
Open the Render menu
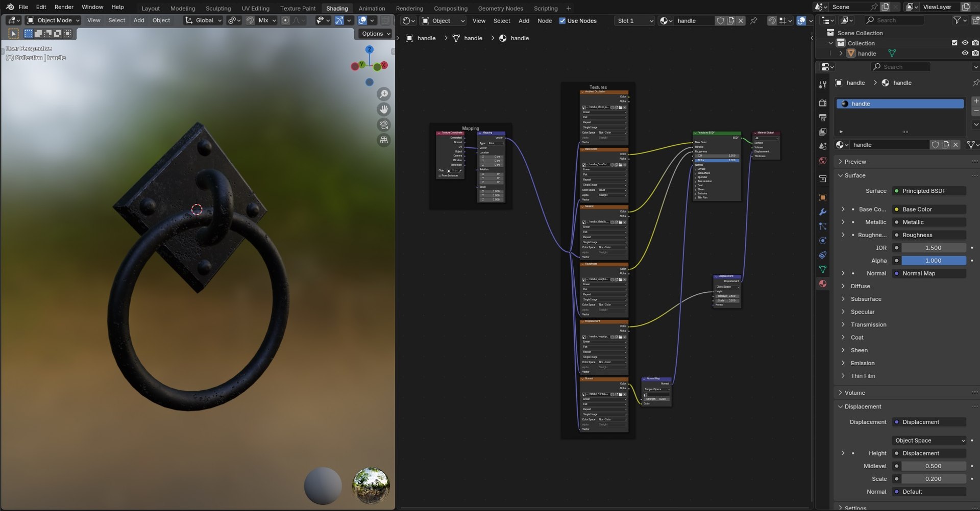pyautogui.click(x=64, y=7)
